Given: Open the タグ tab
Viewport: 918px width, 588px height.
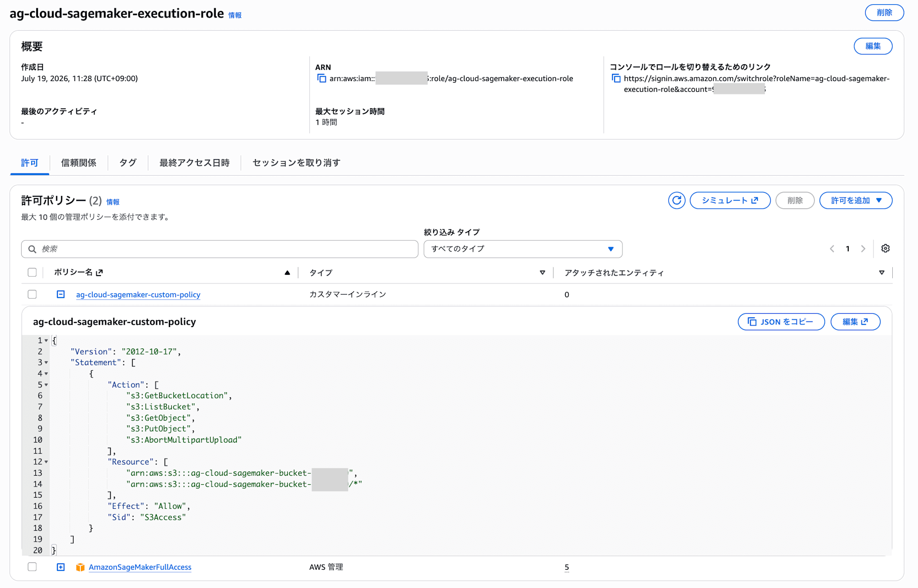Looking at the screenshot, I should point(128,163).
